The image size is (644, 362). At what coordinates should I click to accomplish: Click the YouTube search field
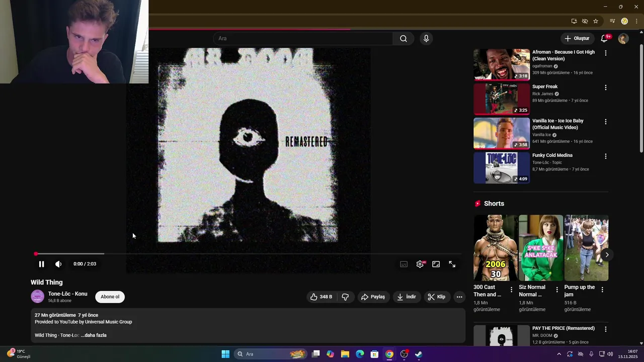[303, 38]
